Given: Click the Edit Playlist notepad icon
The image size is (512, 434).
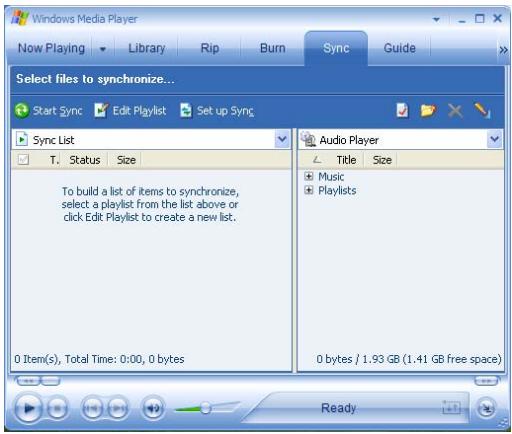Looking at the screenshot, I should (101, 111).
